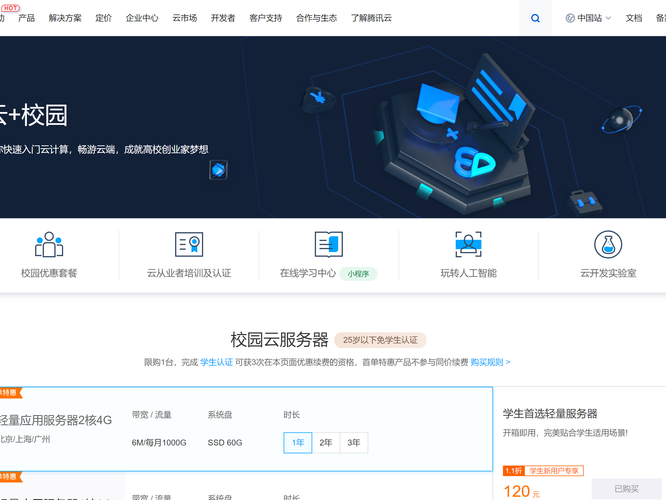Click the planet orb illustration in banner
This screenshot has height=500, width=666.
(x=621, y=119)
